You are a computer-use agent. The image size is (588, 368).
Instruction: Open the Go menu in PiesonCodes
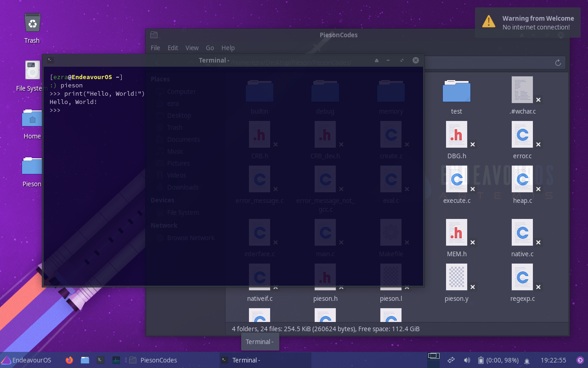[x=210, y=48]
